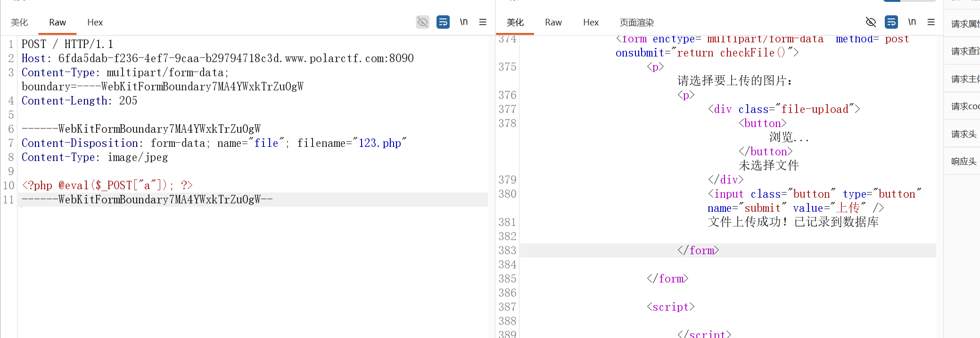Click 未选择文件 text in response
Viewport: 980px width, 338px height.
click(x=769, y=166)
